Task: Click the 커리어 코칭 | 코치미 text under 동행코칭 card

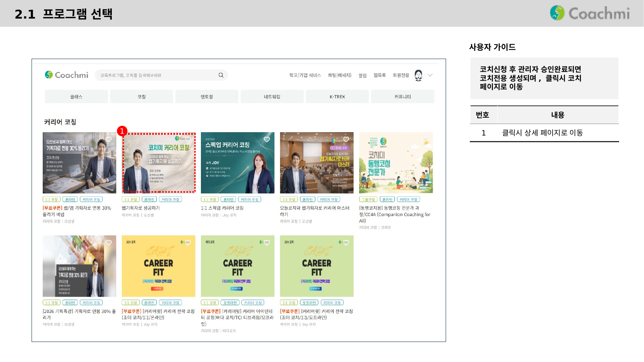Action: point(375,227)
